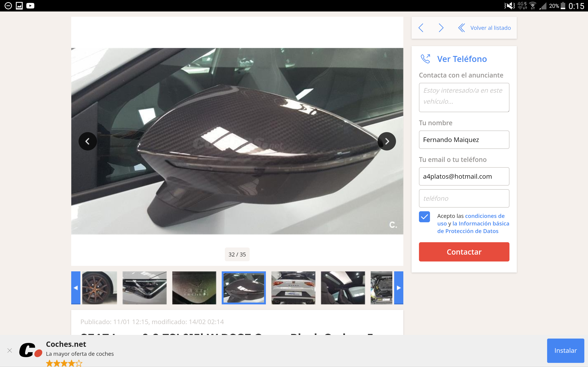Open Volver al listado
This screenshot has width=588, height=367.
point(490,28)
